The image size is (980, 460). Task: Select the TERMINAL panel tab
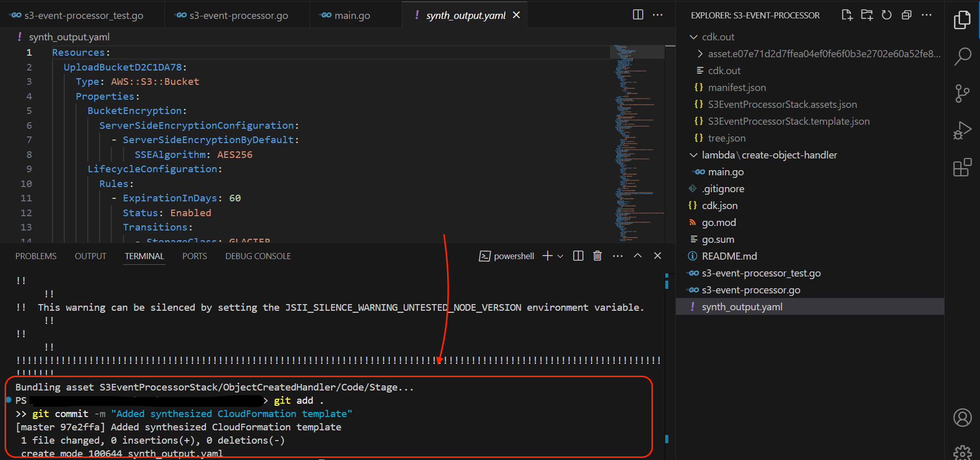click(145, 256)
